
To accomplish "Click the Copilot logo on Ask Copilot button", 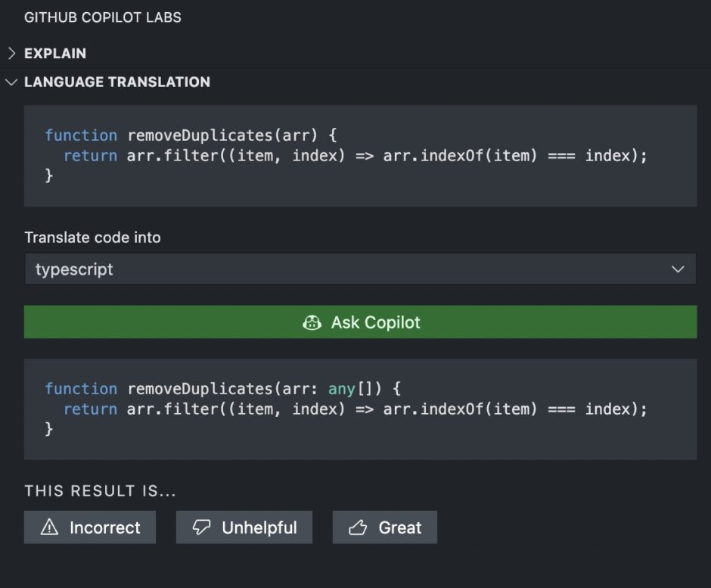I will [312, 322].
